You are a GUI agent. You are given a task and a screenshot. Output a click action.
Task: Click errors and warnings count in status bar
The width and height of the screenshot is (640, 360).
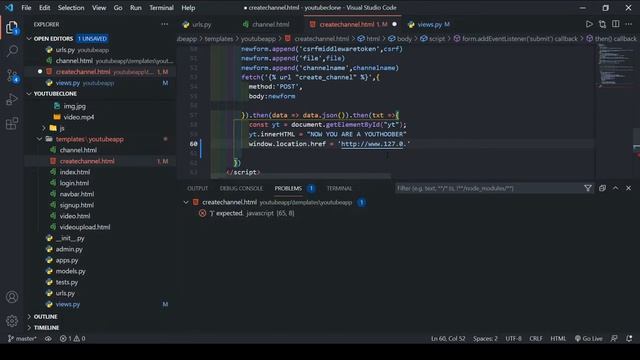(x=73, y=338)
